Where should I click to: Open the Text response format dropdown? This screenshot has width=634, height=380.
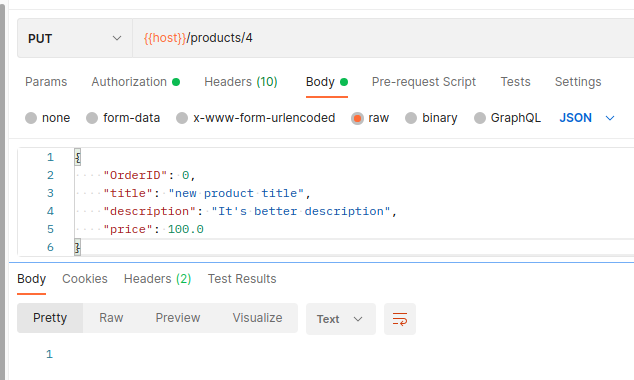[341, 319]
